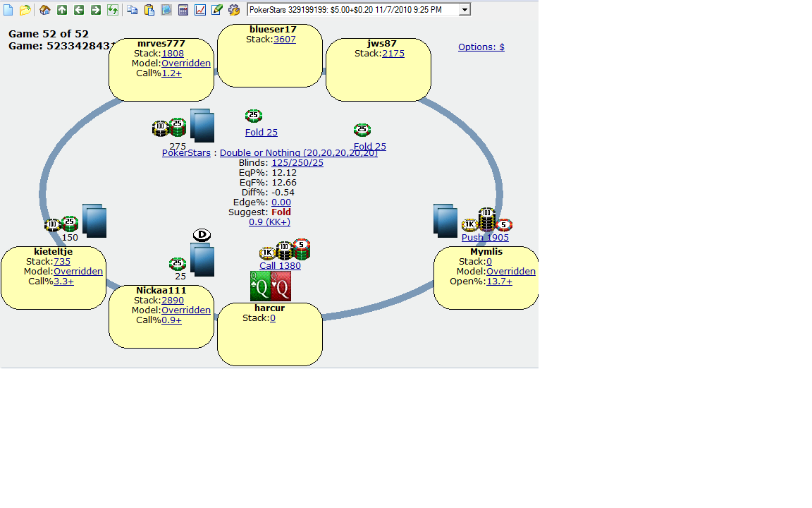The width and height of the screenshot is (812, 508).
Task: Click kieteltje's 150 chip stack
Action: click(x=61, y=224)
